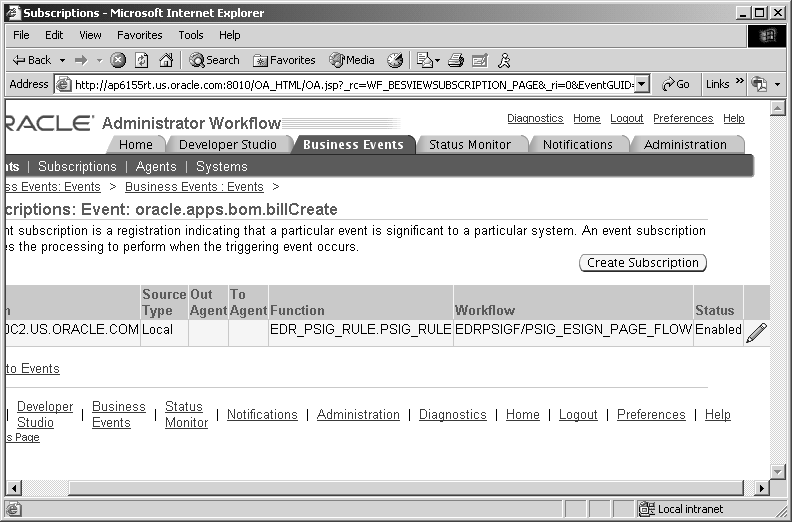The width and height of the screenshot is (792, 522).
Task: Expand the Address bar dropdown list
Action: [641, 84]
